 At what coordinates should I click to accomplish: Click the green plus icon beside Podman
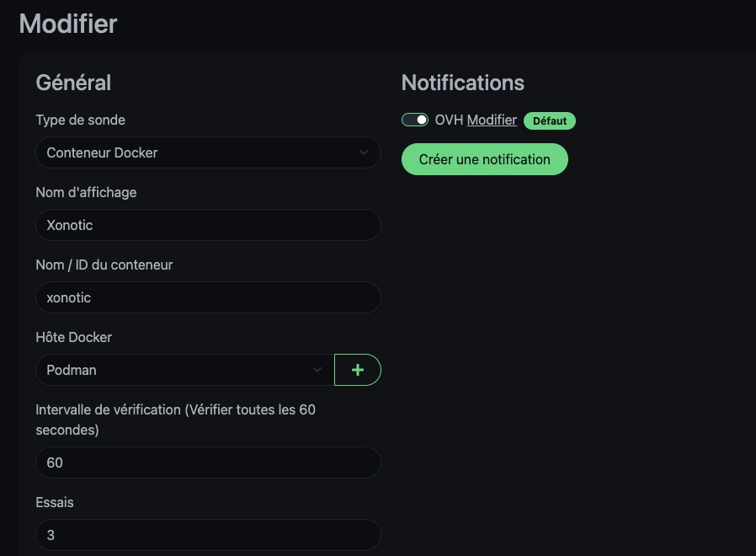tap(357, 370)
